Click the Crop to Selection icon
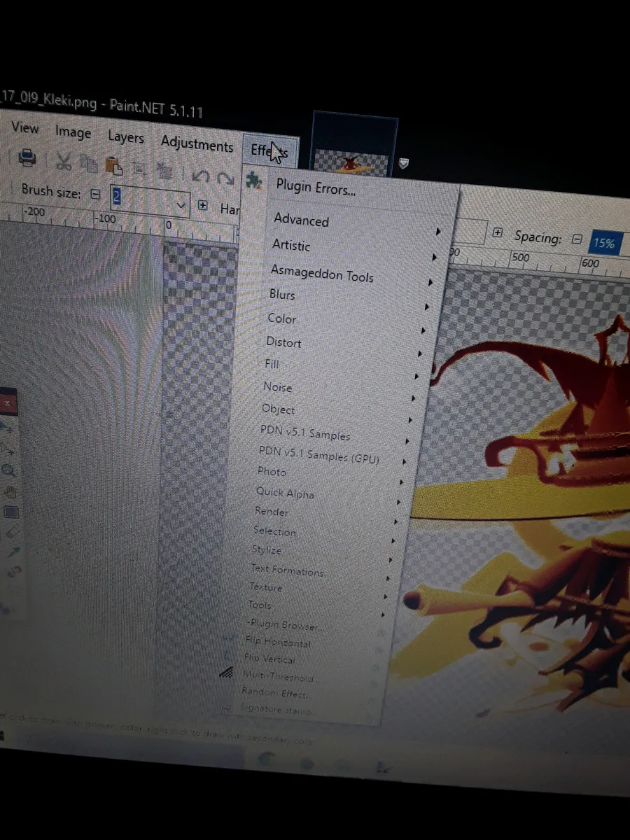The height and width of the screenshot is (840, 630). point(139,168)
